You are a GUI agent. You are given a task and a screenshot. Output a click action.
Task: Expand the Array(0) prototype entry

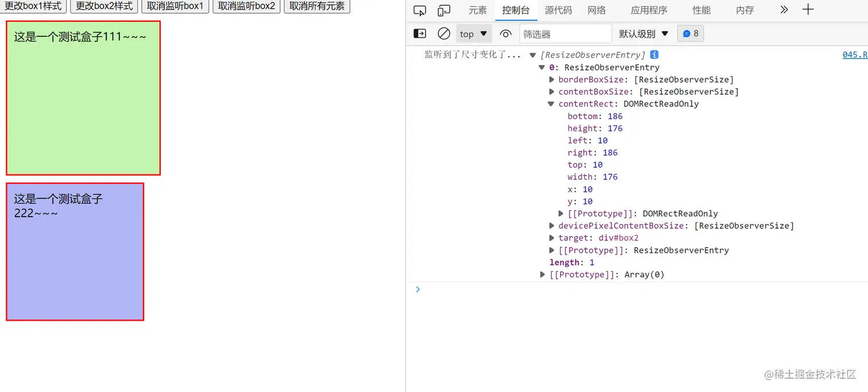[x=542, y=275]
